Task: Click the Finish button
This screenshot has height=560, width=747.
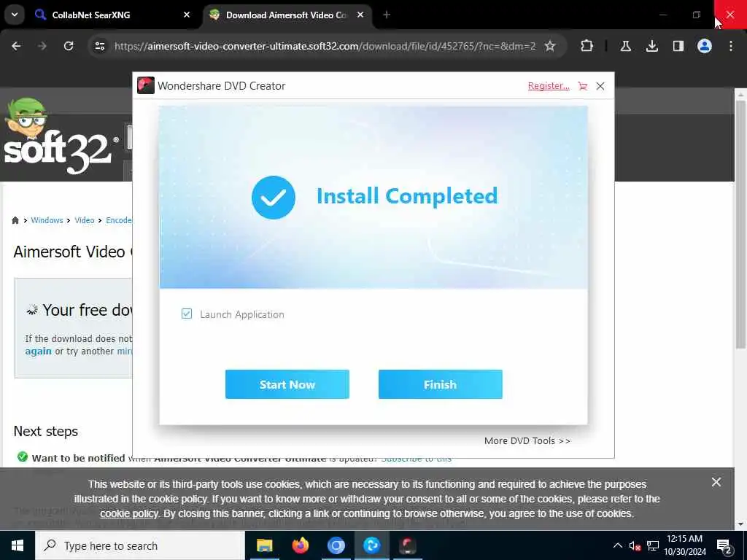Action: coord(440,384)
